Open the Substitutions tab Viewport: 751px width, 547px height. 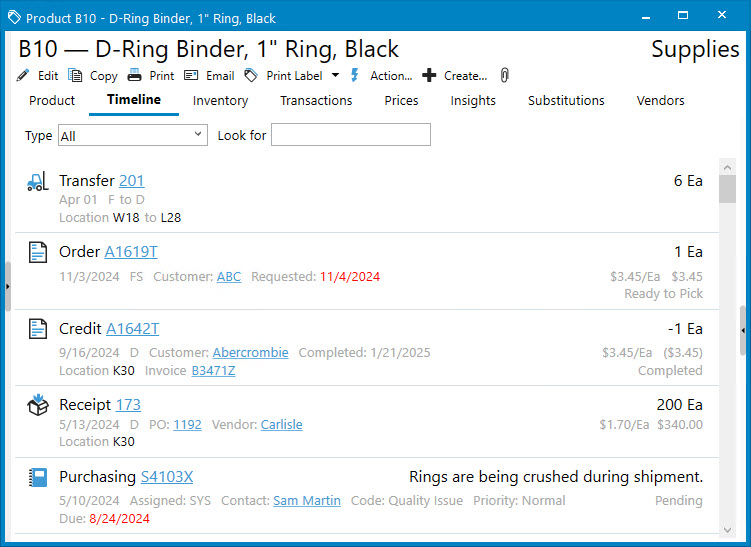click(566, 101)
